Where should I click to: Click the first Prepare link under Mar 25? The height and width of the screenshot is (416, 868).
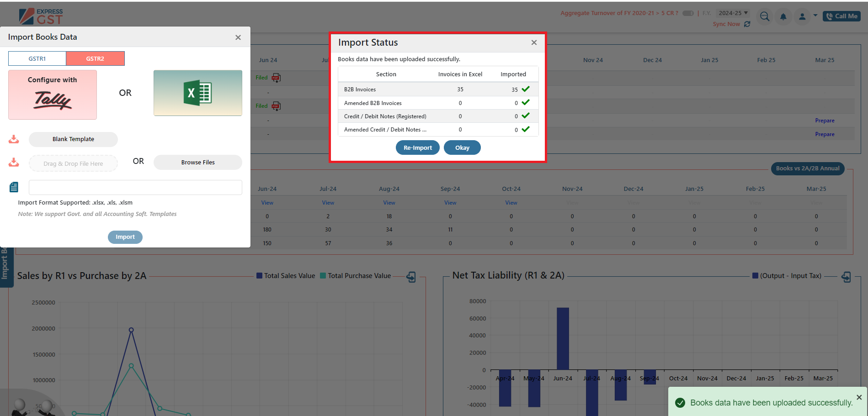[825, 121]
